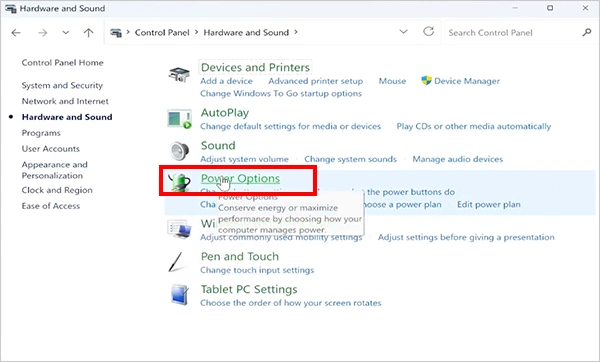Viewport: 600px width, 362px height.
Task: Open Mouse settings link
Action: point(392,81)
